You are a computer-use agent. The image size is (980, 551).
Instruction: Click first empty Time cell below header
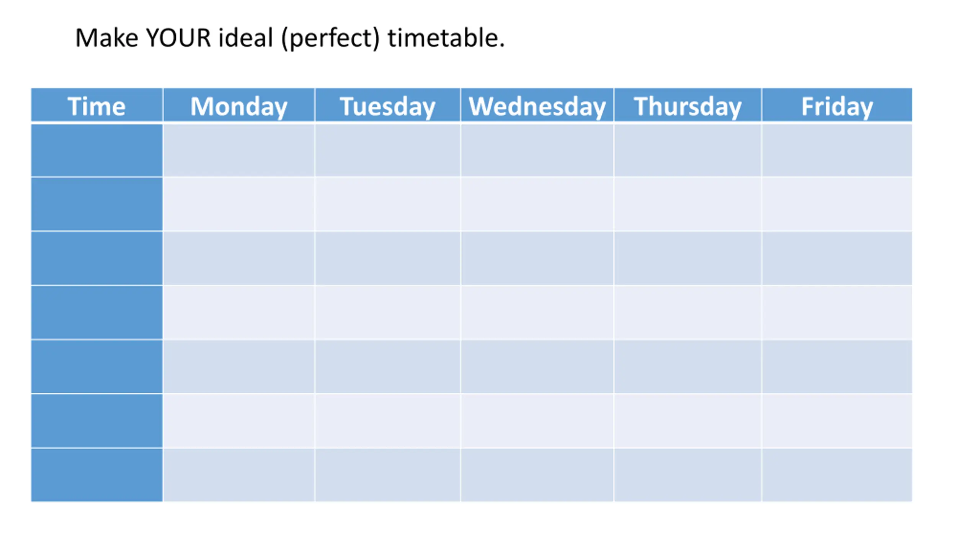96,150
